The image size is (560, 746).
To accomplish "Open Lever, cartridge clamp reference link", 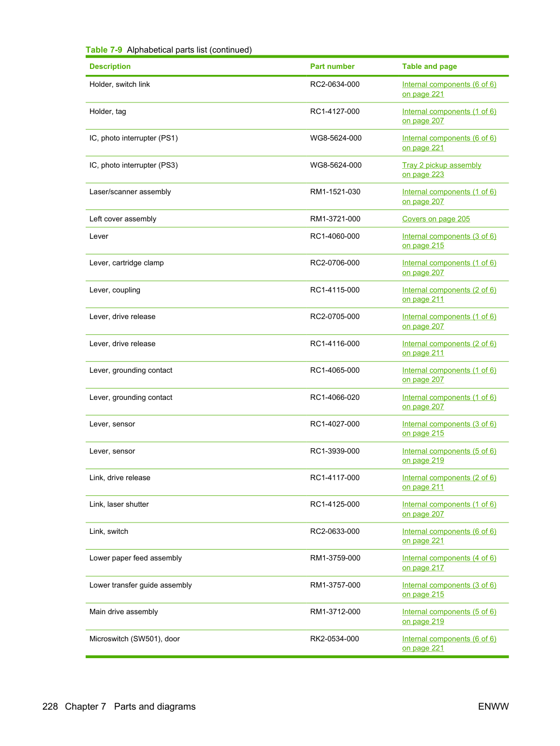I will point(449,267).
